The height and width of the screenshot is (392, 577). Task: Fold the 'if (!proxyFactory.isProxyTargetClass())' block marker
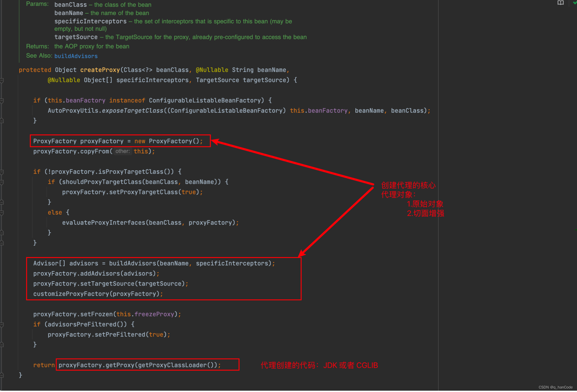2,172
